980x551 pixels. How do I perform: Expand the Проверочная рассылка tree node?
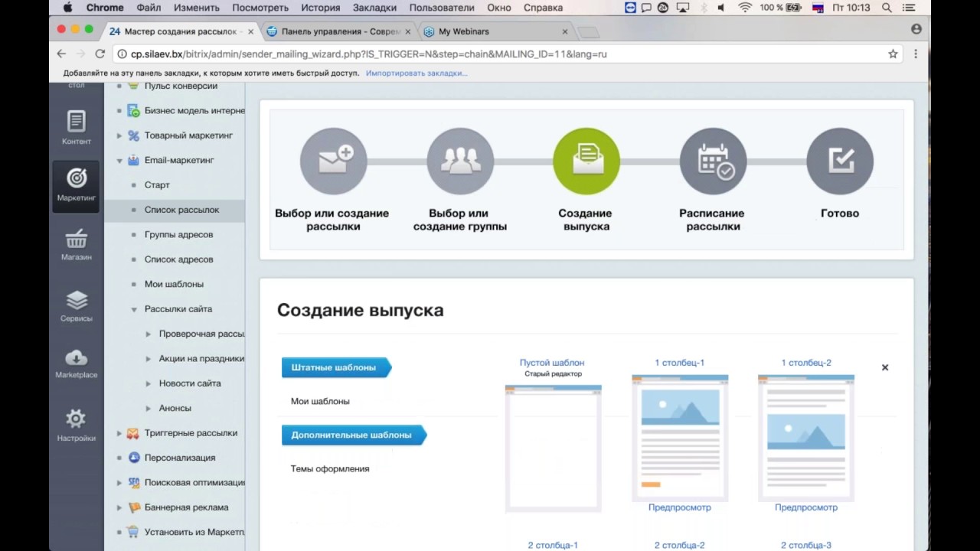point(149,334)
